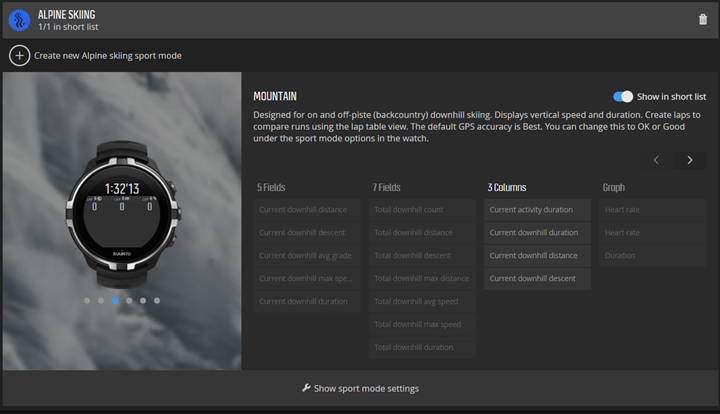Select the 3 Columns display heading
The width and height of the screenshot is (720, 414).
tap(507, 187)
